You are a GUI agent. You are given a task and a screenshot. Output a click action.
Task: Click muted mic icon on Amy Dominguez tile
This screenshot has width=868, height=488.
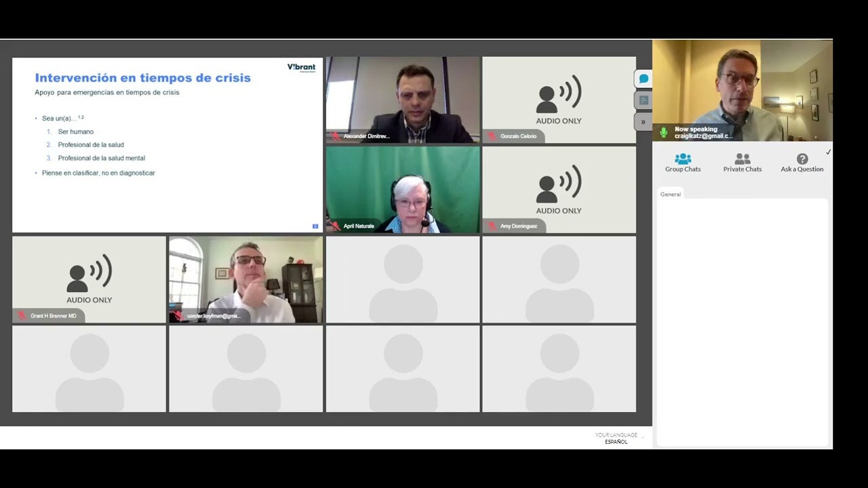(x=492, y=226)
